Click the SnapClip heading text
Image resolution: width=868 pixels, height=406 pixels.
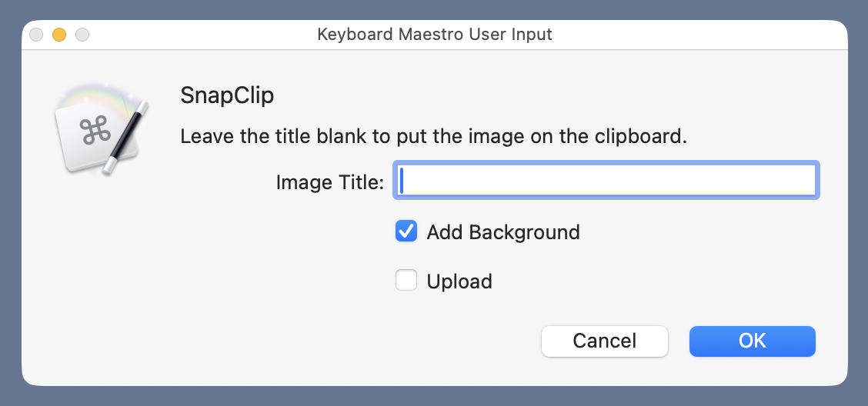tap(227, 96)
